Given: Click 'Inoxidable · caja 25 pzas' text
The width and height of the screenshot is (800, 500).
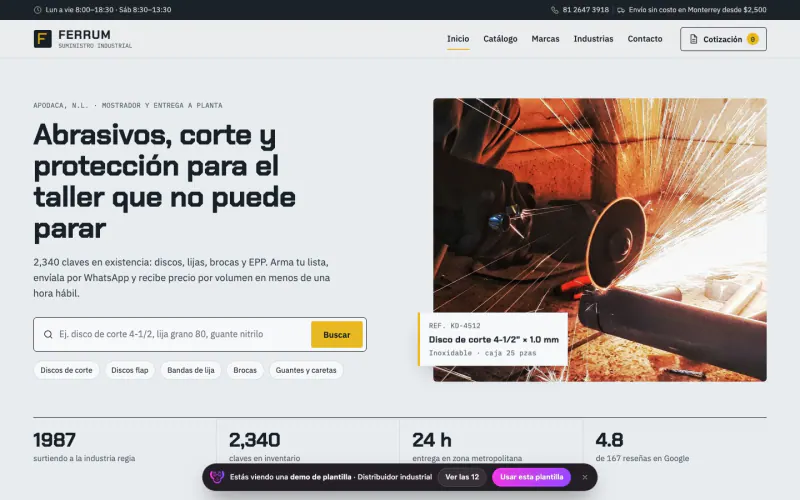Looking at the screenshot, I should [x=483, y=353].
